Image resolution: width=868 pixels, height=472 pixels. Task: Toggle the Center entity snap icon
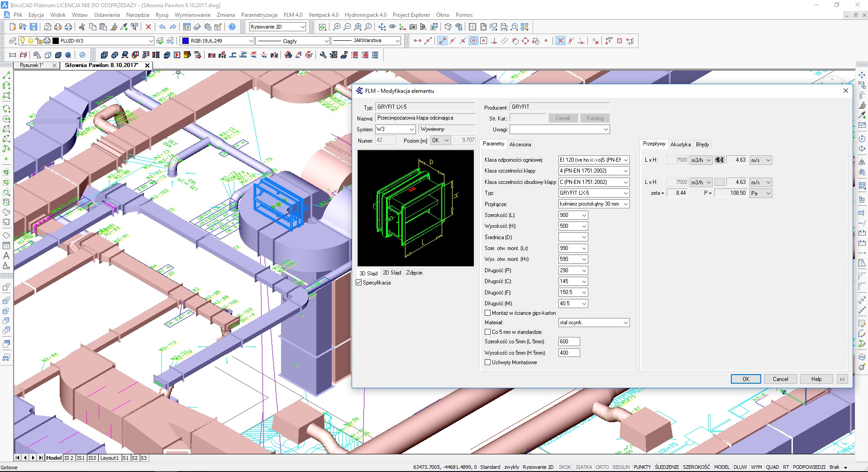click(x=473, y=41)
